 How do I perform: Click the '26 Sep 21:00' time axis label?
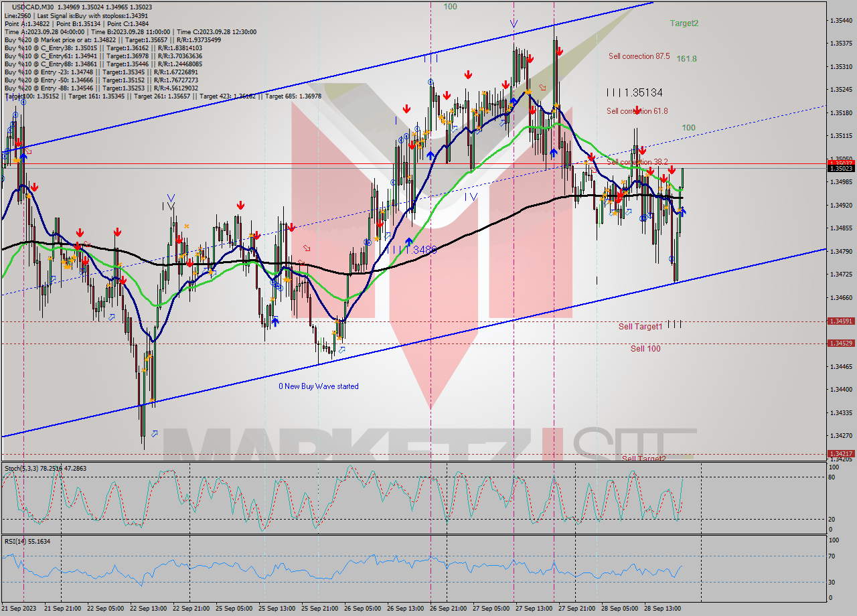click(448, 609)
